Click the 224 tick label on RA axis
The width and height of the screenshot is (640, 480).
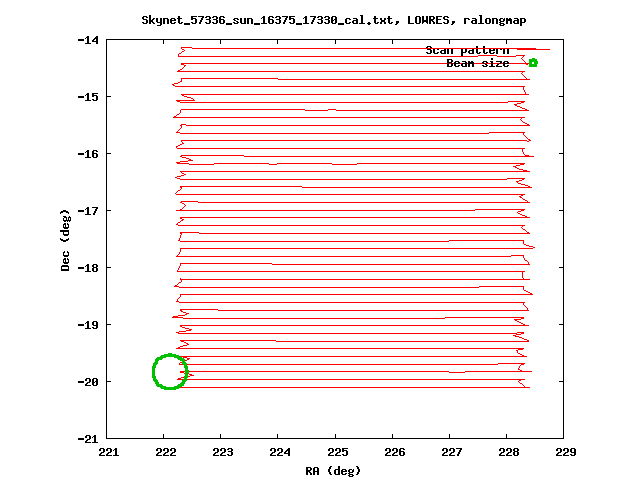point(280,452)
